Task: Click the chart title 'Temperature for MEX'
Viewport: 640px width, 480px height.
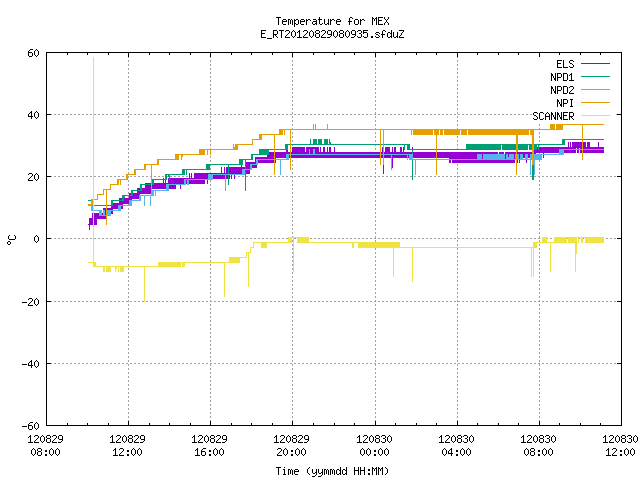Action: click(x=332, y=21)
